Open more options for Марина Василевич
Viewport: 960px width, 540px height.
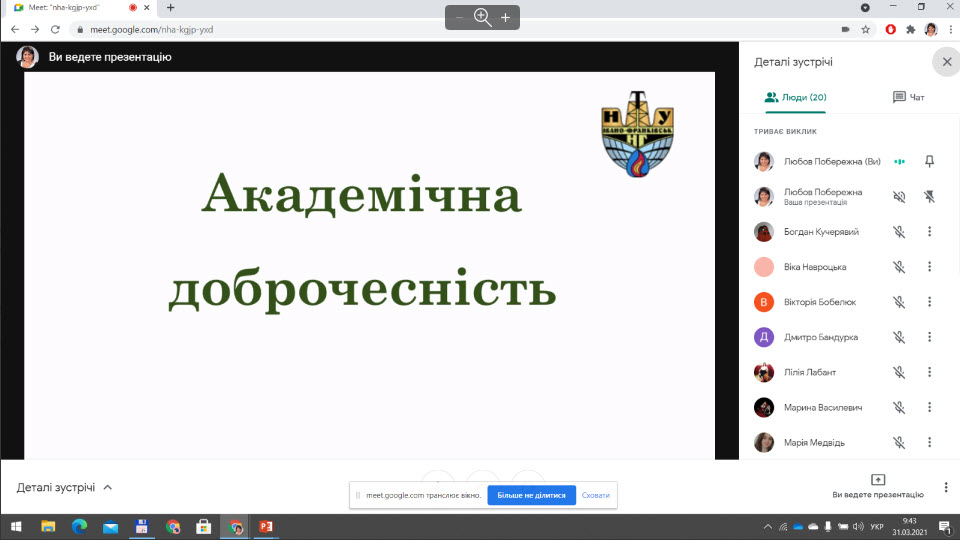(x=929, y=407)
